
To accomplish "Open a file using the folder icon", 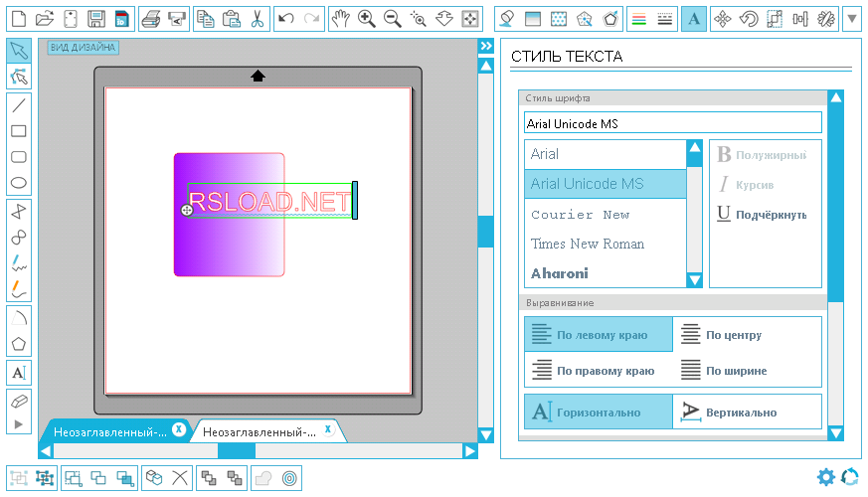I will [45, 19].
